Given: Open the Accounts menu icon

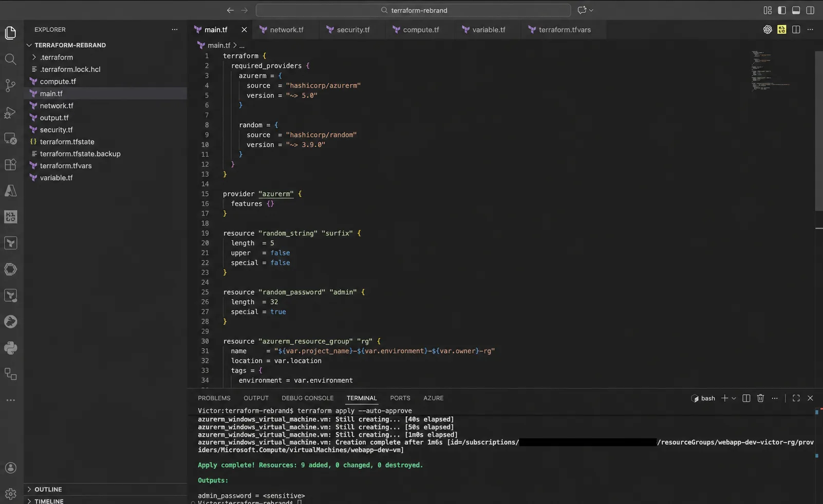Looking at the screenshot, I should pyautogui.click(x=10, y=468).
